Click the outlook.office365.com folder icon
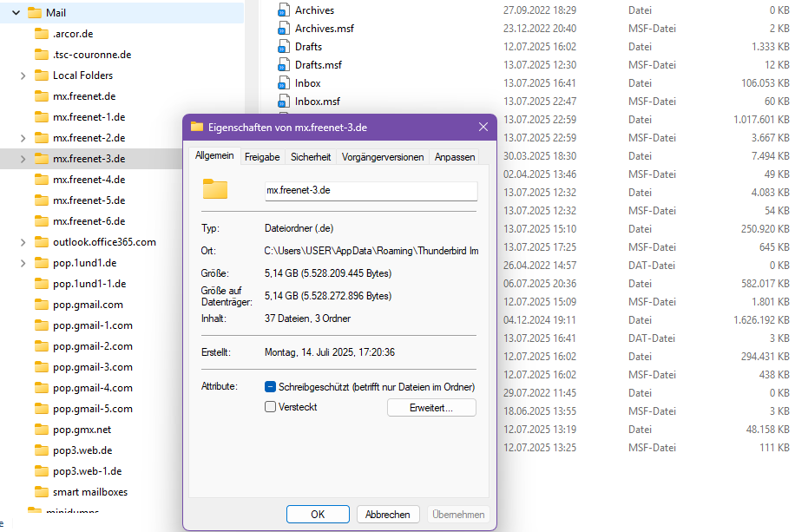 tap(41, 242)
